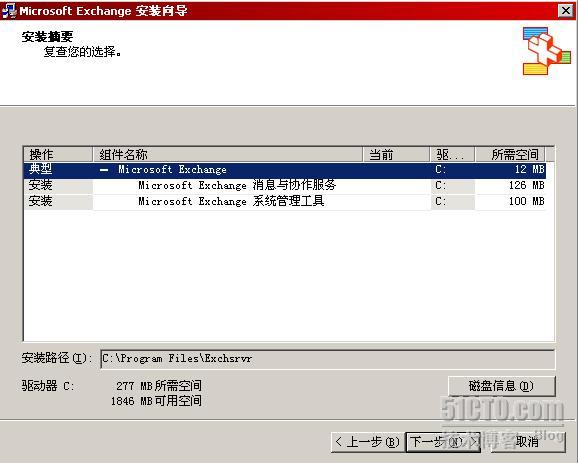Image resolution: width=578 pixels, height=463 pixels.
Task: Click drive C: cell of 系统管理工具 row
Action: [x=453, y=202]
